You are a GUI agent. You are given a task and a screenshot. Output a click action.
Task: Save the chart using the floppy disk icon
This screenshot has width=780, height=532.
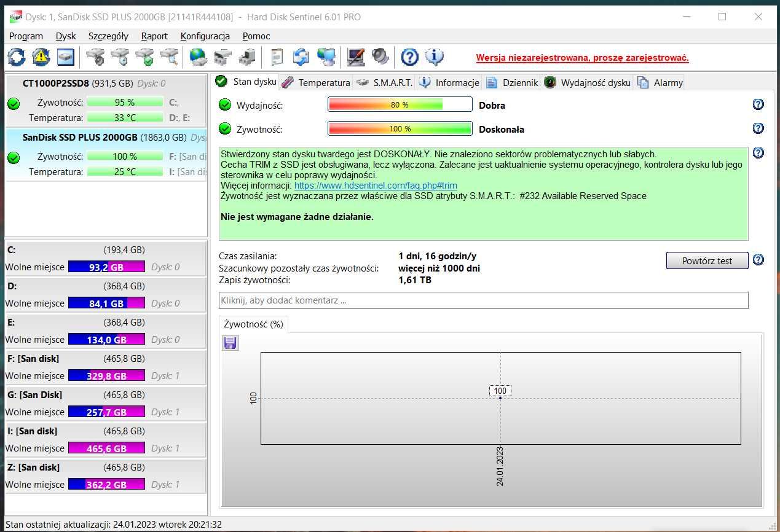[230, 343]
